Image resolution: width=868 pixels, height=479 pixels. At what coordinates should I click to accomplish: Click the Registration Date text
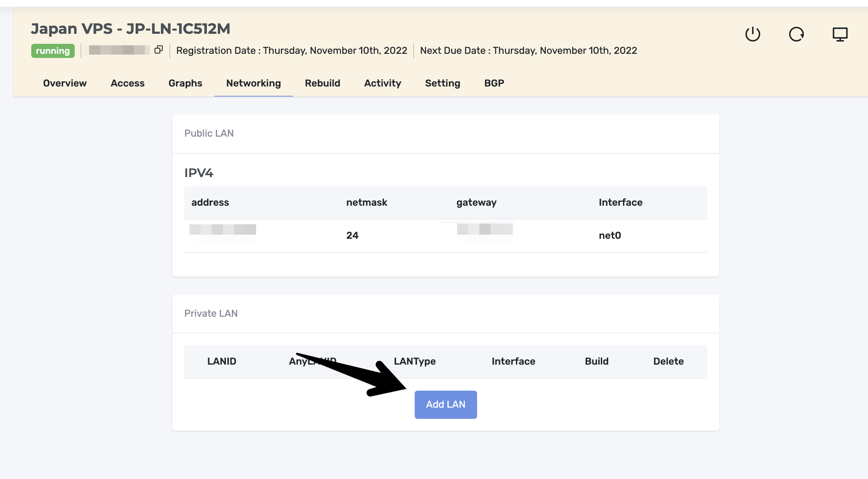coord(292,50)
